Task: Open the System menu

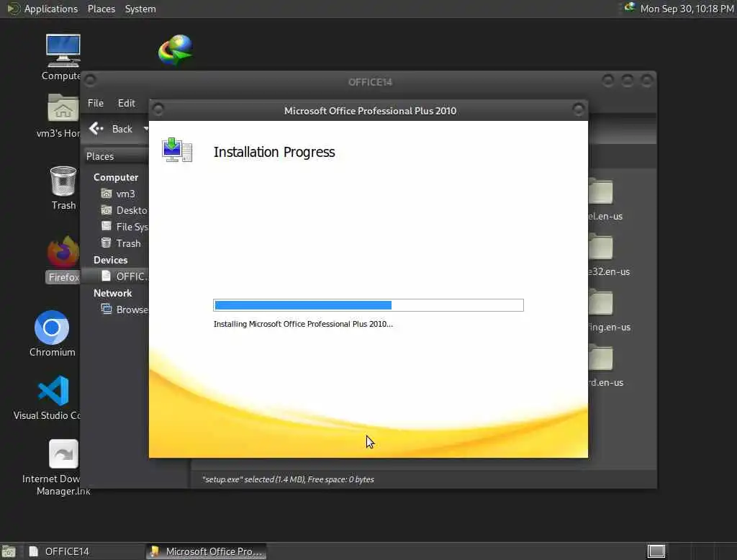Action: tap(140, 9)
